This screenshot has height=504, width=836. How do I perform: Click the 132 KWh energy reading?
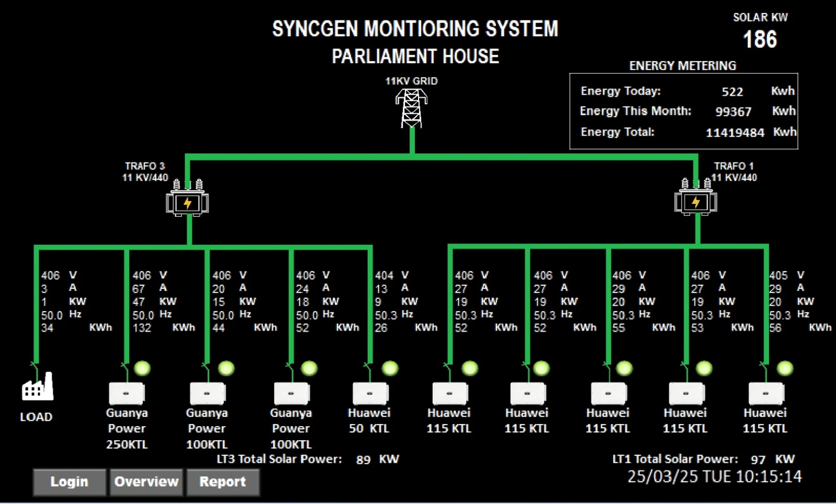click(x=142, y=328)
